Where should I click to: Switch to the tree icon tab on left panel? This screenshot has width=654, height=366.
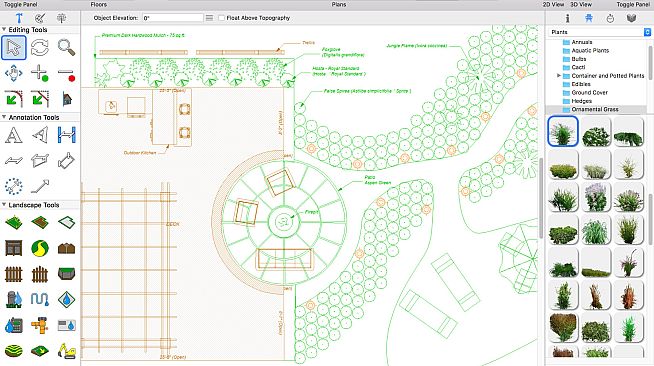click(x=61, y=18)
